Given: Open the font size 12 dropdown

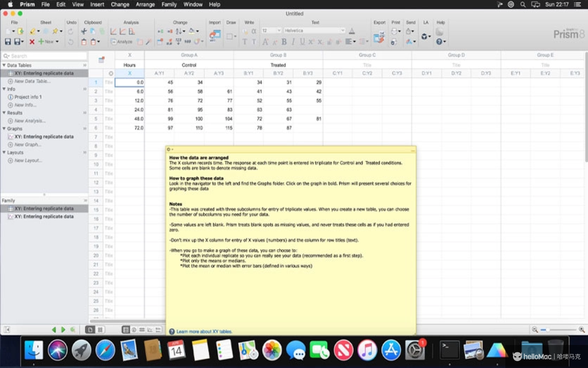Looking at the screenshot, I should tap(271, 30).
